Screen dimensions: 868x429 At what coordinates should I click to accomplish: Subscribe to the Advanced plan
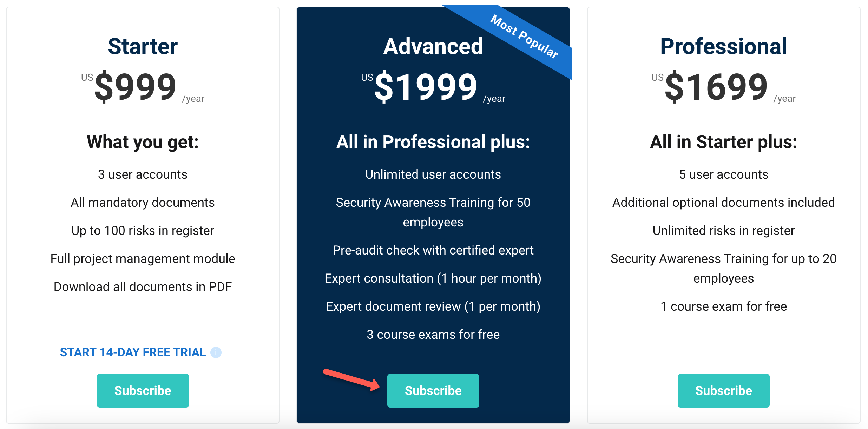[433, 390]
